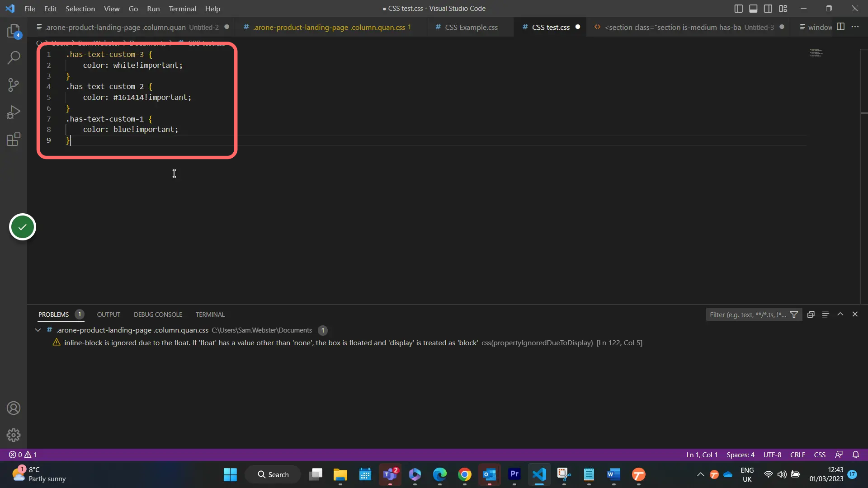
Task: Click the Windows taskbar Search box
Action: click(x=273, y=474)
